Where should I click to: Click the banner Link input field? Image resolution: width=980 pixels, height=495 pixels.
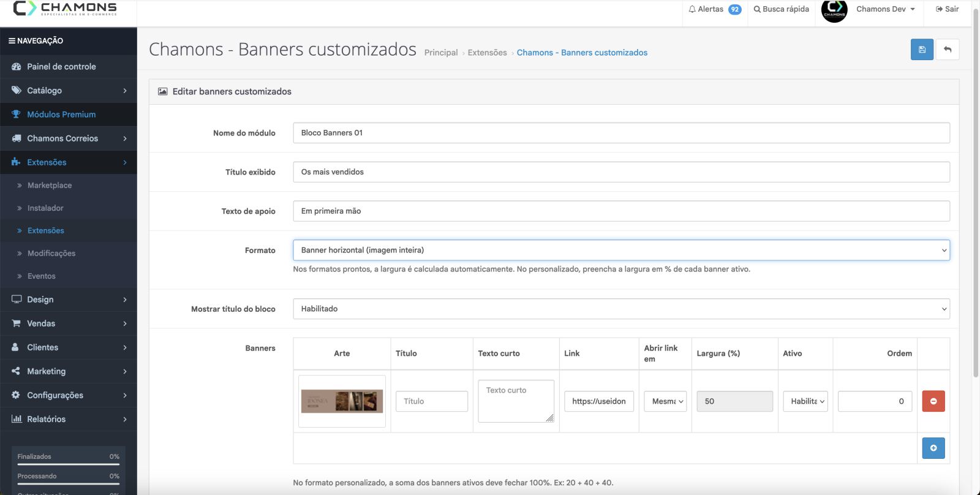pyautogui.click(x=599, y=401)
